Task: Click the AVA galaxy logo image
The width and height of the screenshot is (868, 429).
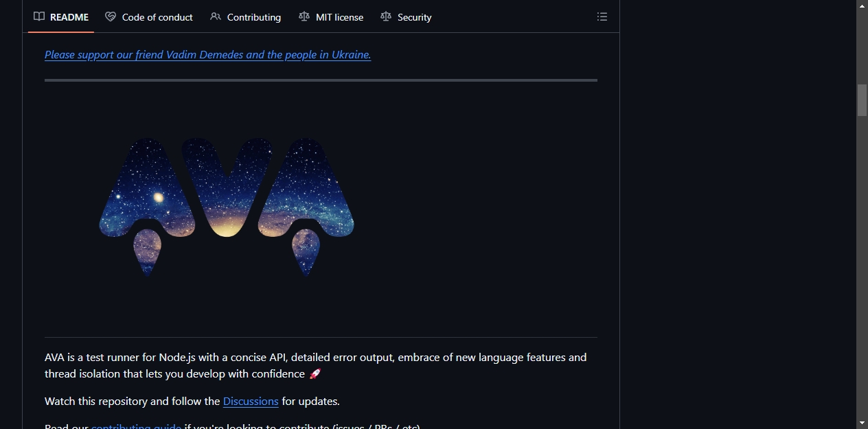Action: coord(227,207)
